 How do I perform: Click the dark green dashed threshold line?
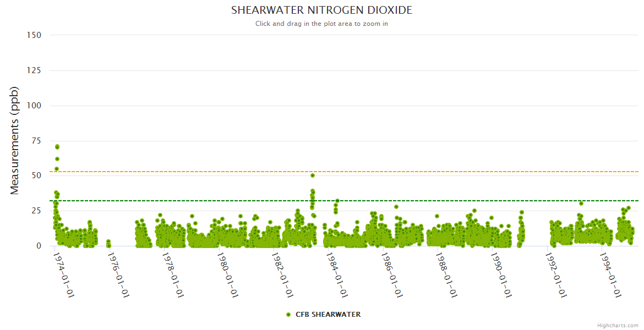coord(440,201)
